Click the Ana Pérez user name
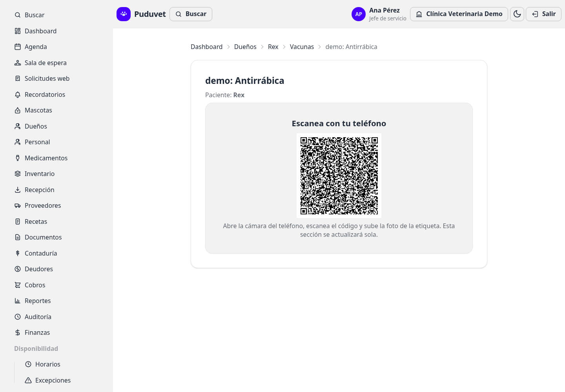The image size is (565, 392). point(384,10)
